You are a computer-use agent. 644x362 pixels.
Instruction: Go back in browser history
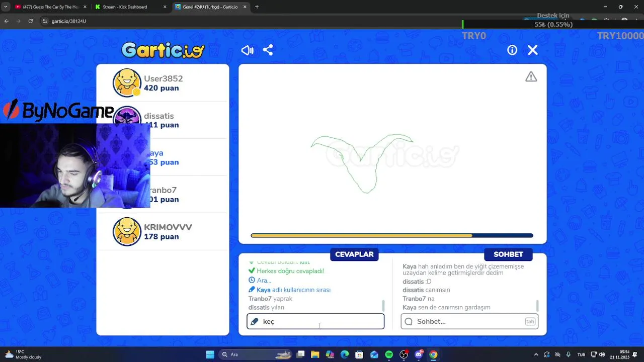6,21
